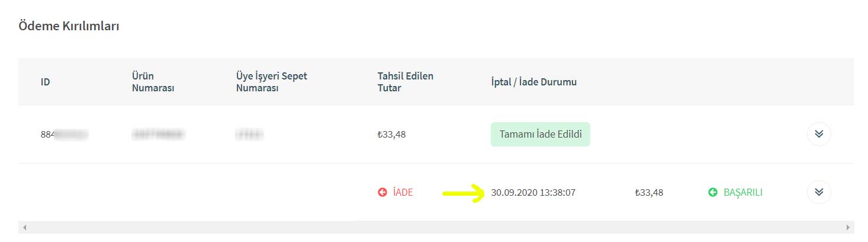Click the horizontal scrollbar's right arrow
Viewport: 868px width, 242px height.
tap(848, 227)
